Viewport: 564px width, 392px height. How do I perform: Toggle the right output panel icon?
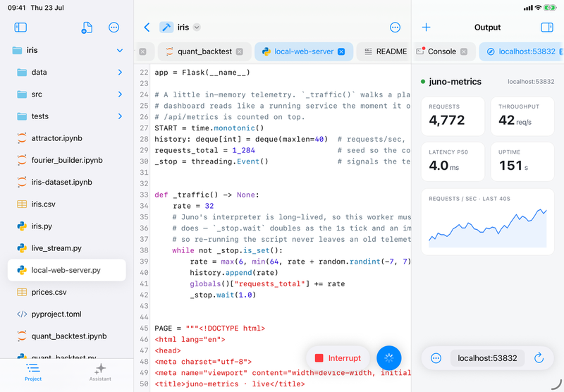[547, 27]
